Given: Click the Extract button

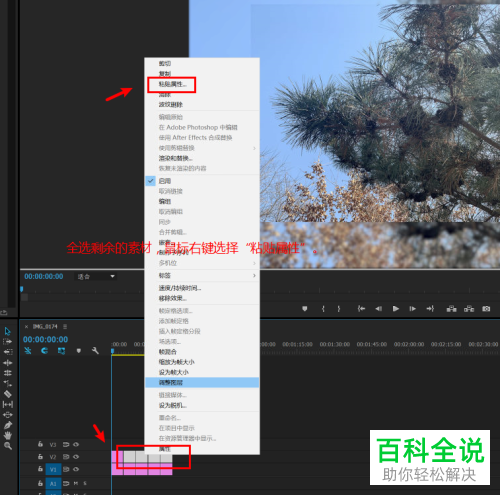Looking at the screenshot, I should [x=469, y=309].
